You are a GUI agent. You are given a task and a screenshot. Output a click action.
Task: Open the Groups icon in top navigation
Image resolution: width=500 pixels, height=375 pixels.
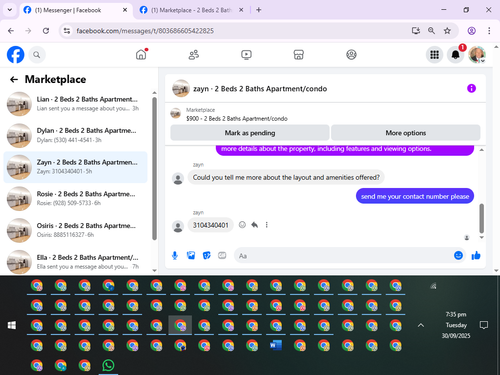coord(351,55)
